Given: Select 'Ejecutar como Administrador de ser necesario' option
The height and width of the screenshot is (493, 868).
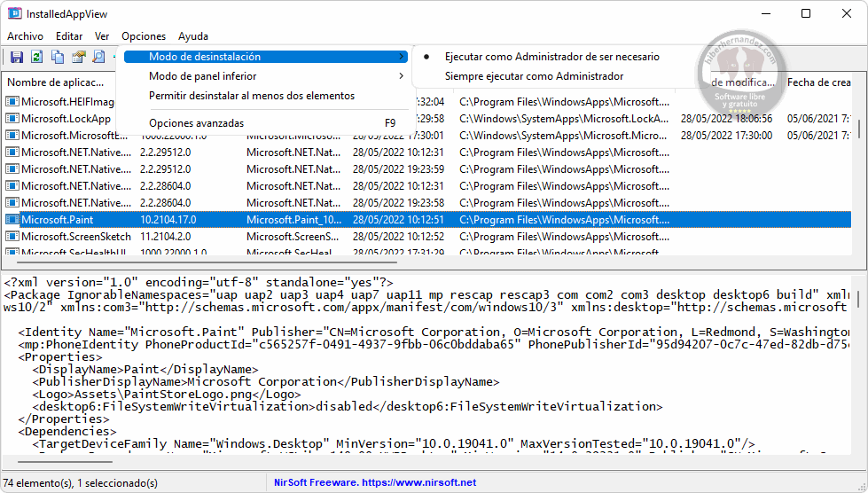Looking at the screenshot, I should (551, 57).
